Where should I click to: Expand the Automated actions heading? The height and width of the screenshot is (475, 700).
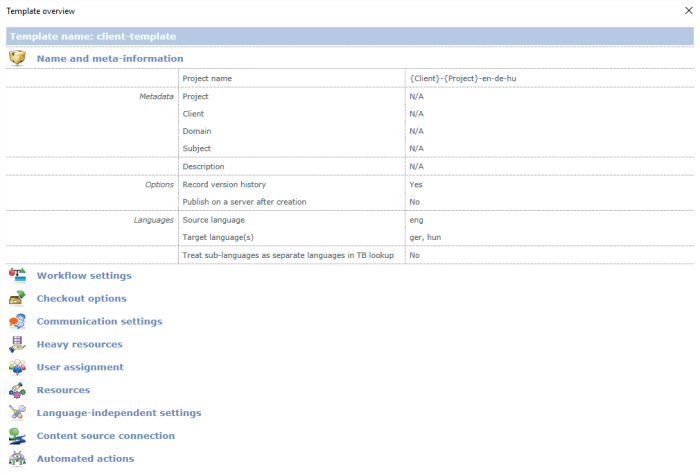click(x=85, y=459)
